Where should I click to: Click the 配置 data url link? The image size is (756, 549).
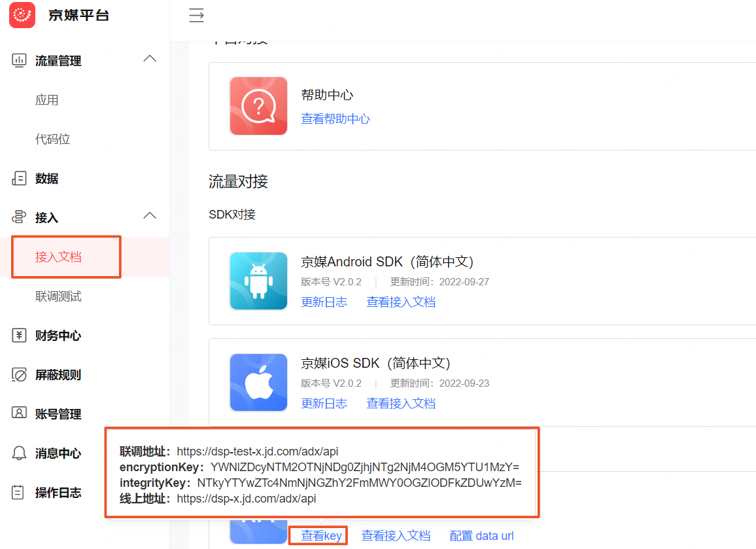coord(481,535)
